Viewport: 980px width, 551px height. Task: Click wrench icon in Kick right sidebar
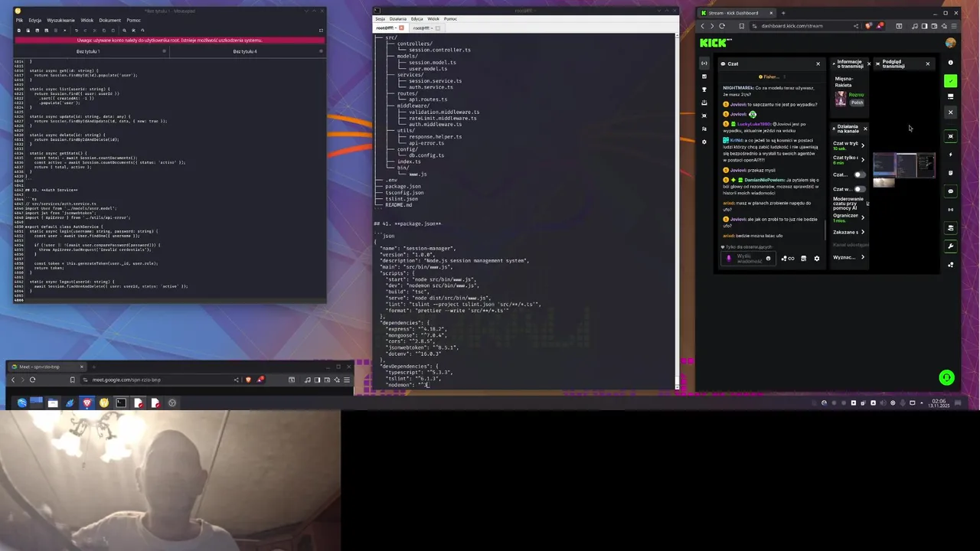click(x=951, y=246)
